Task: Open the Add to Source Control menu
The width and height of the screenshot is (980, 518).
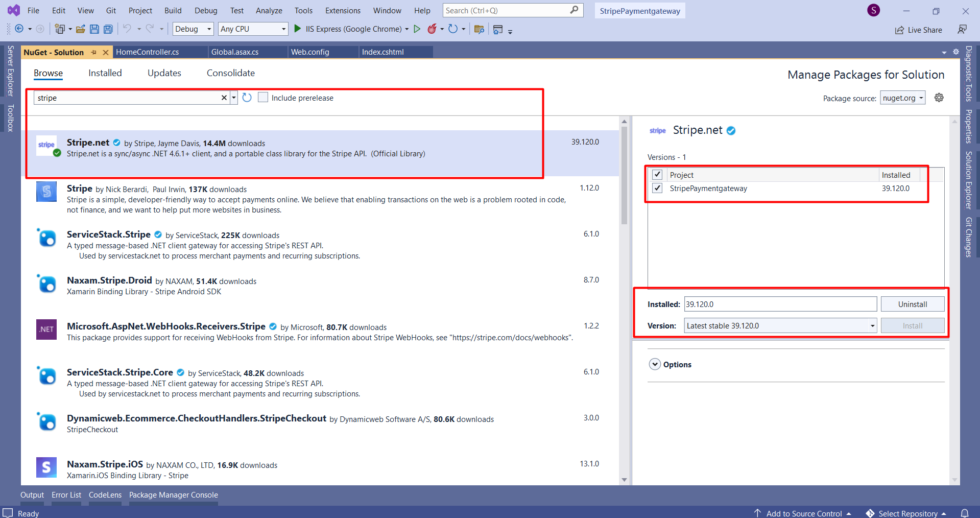Action: click(x=803, y=513)
